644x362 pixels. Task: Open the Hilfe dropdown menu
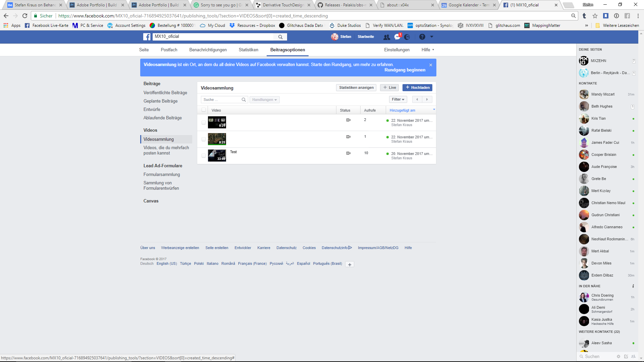(428, 50)
